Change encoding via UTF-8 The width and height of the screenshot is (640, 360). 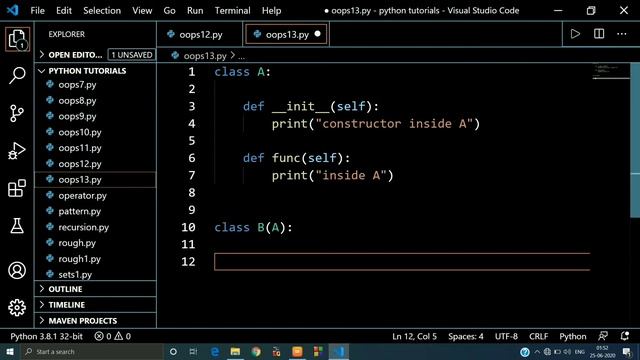pyautogui.click(x=506, y=336)
